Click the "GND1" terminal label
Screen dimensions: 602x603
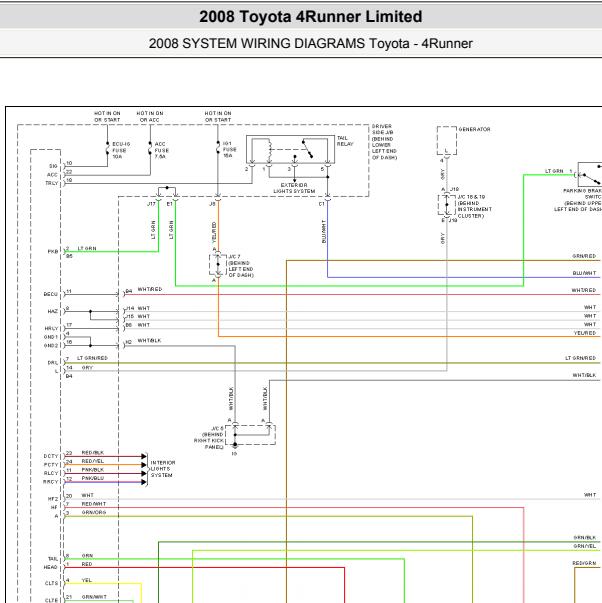(51, 337)
